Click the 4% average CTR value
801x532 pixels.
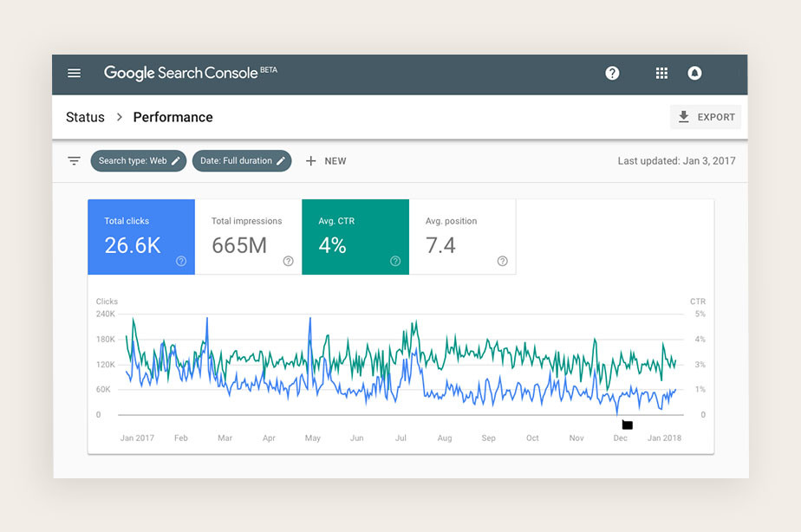click(332, 245)
